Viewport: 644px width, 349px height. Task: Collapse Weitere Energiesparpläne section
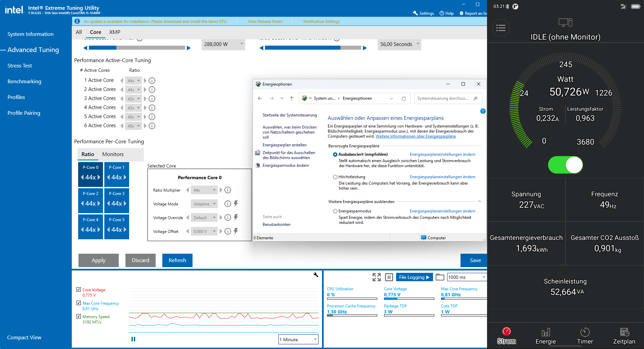point(479,201)
